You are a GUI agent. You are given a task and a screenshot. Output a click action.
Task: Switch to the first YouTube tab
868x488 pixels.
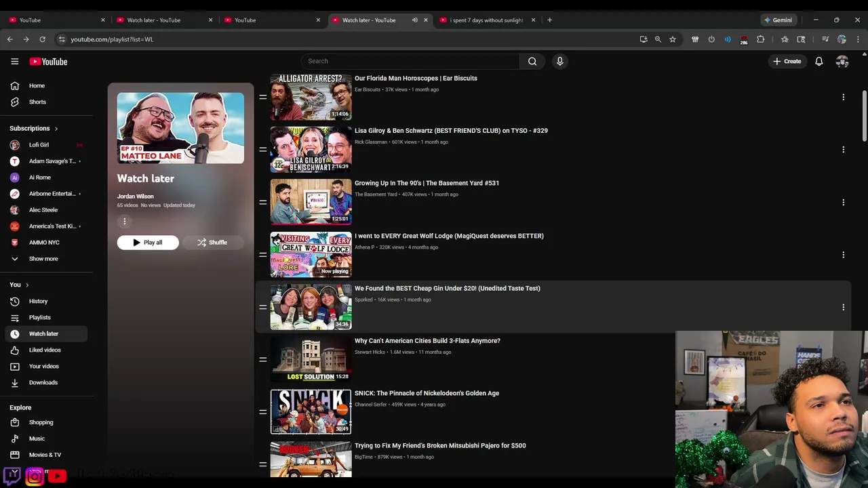point(54,20)
